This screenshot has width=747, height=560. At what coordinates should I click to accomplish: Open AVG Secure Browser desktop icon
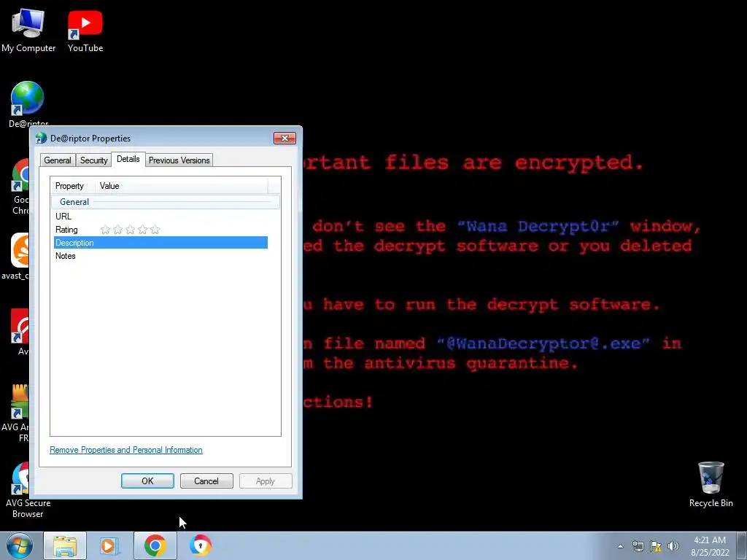tap(28, 489)
